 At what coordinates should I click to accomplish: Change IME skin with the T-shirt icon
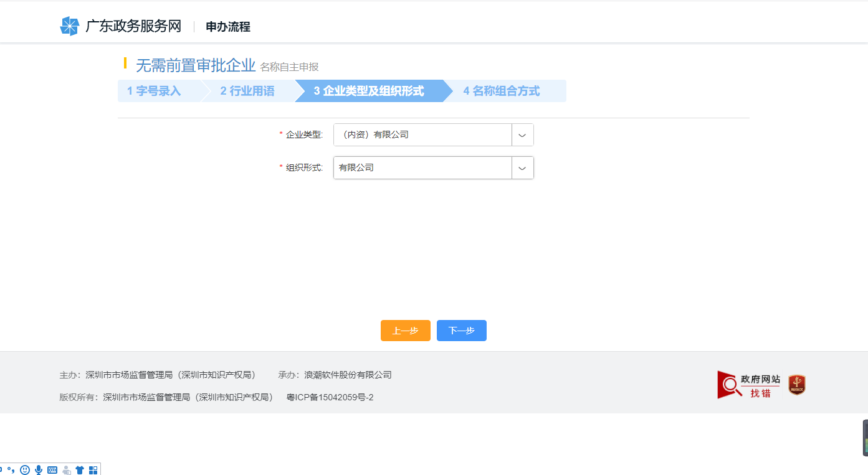point(79,469)
